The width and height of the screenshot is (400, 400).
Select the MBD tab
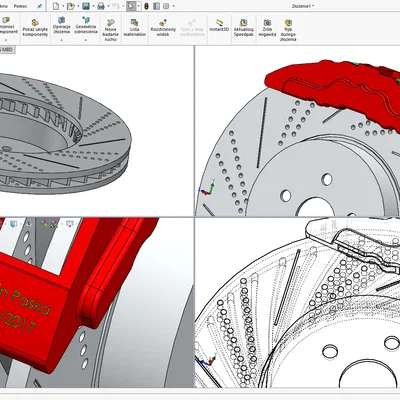point(7,50)
